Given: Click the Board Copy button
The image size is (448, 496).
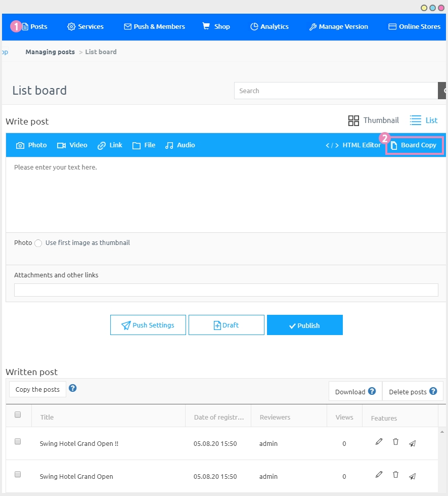Looking at the screenshot, I should [415, 145].
